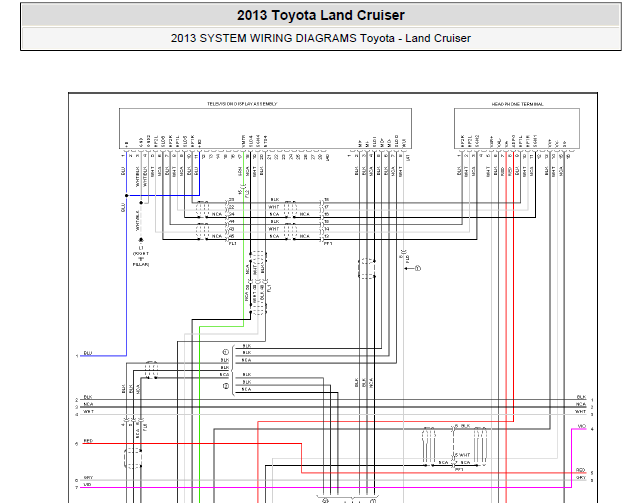This screenshot has height=503, width=626.
Task: Click the 'GRY' label on the left-side gray wire
Action: tap(88, 477)
